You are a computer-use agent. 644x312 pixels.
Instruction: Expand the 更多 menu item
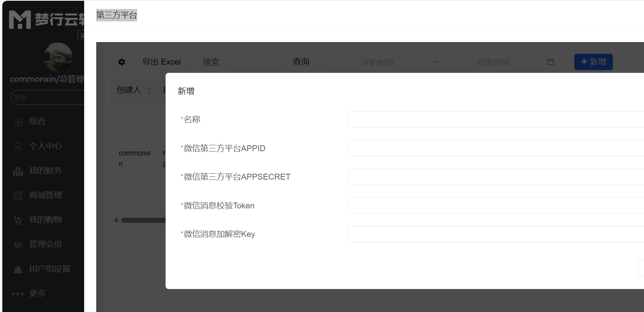pos(37,293)
